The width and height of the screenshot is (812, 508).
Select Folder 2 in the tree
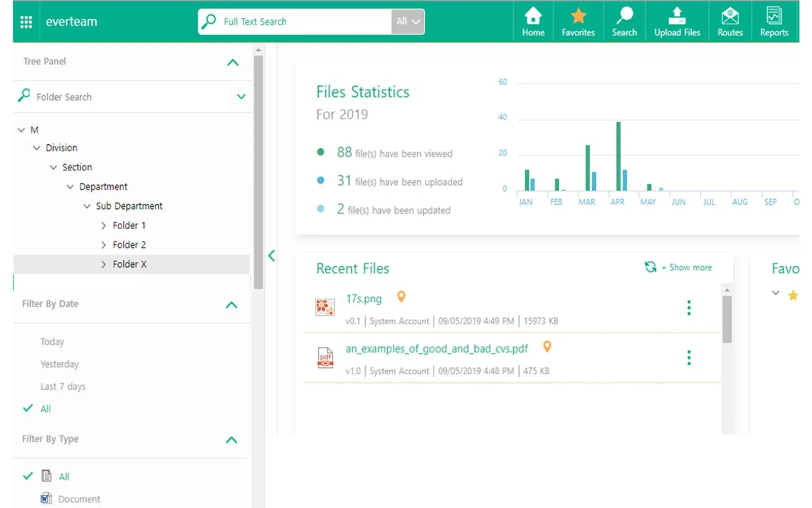(129, 245)
